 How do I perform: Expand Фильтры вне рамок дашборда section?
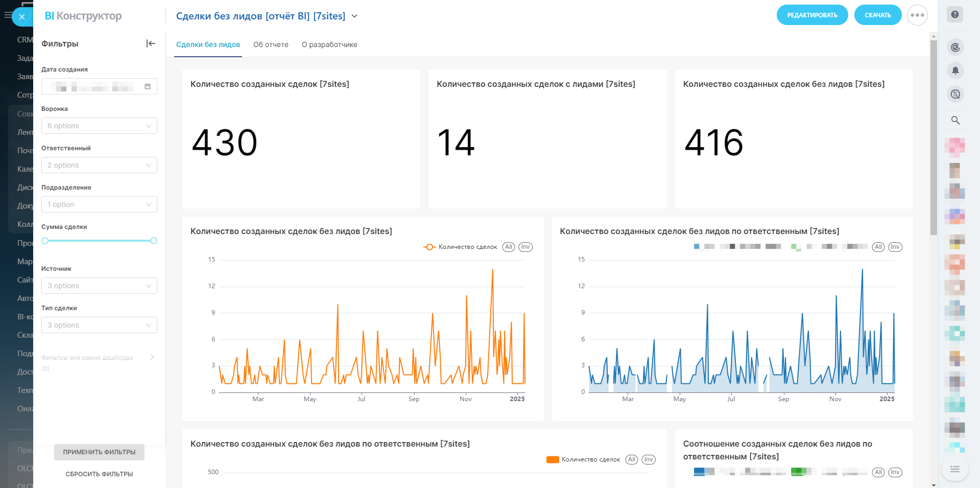152,357
